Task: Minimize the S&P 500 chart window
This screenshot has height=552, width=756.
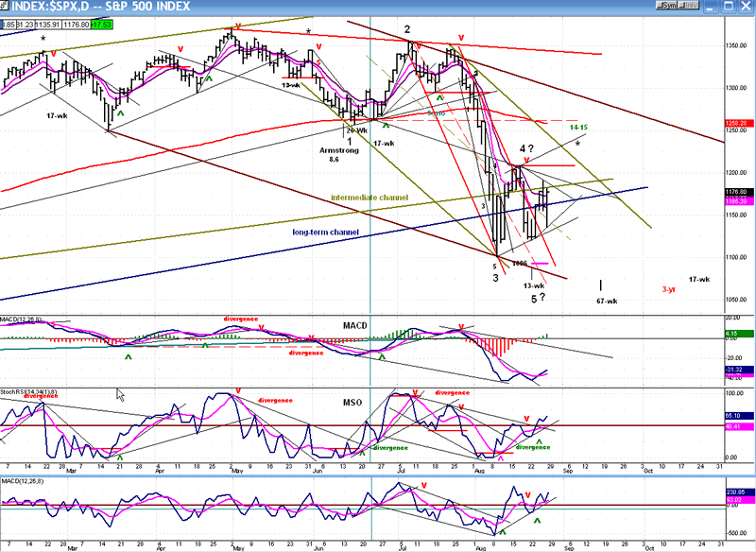Action: (711, 6)
